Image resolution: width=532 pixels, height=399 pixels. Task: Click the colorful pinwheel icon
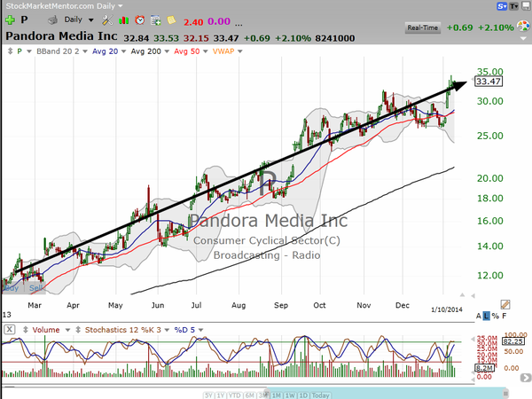523,26
